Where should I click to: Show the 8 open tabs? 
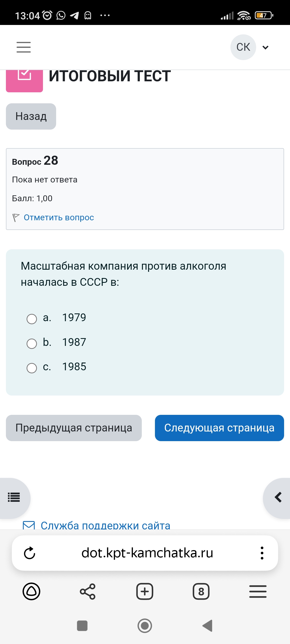(x=201, y=591)
